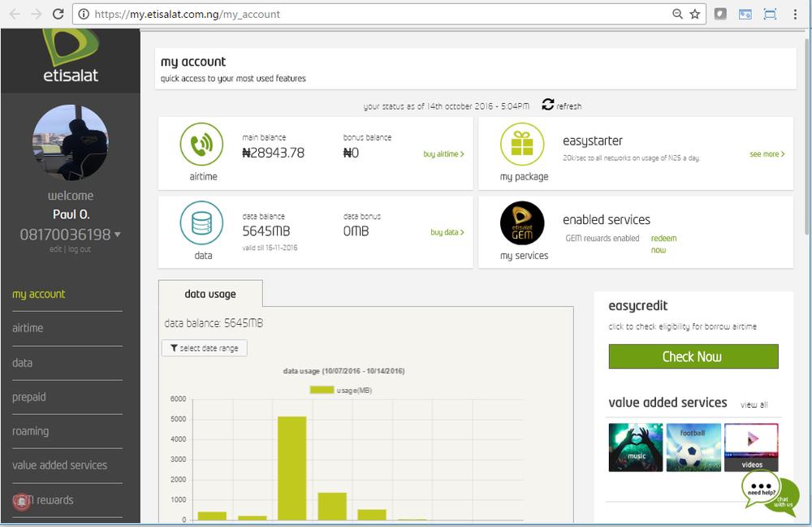
Task: Expand the phone number 08170036198 dropdown
Action: point(118,235)
